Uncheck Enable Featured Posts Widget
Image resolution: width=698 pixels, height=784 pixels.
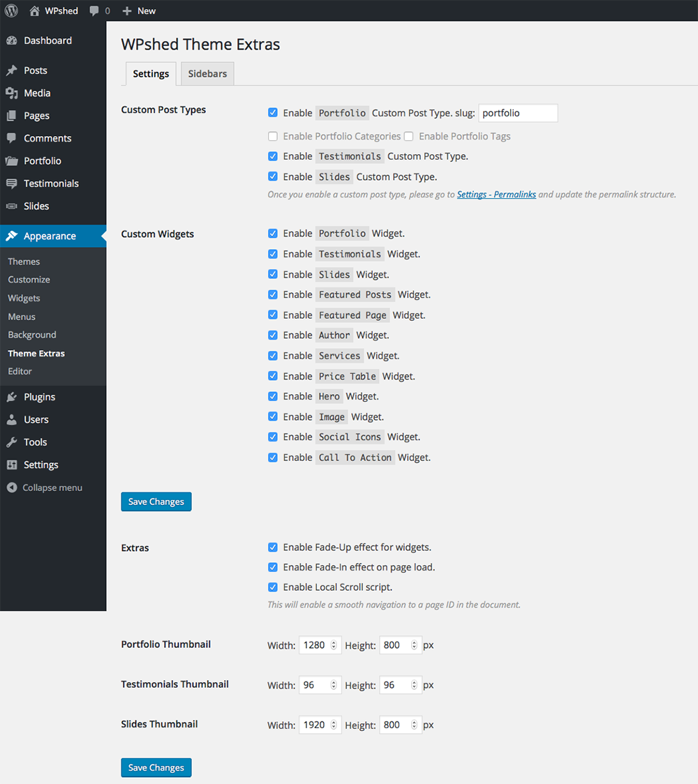[273, 294]
